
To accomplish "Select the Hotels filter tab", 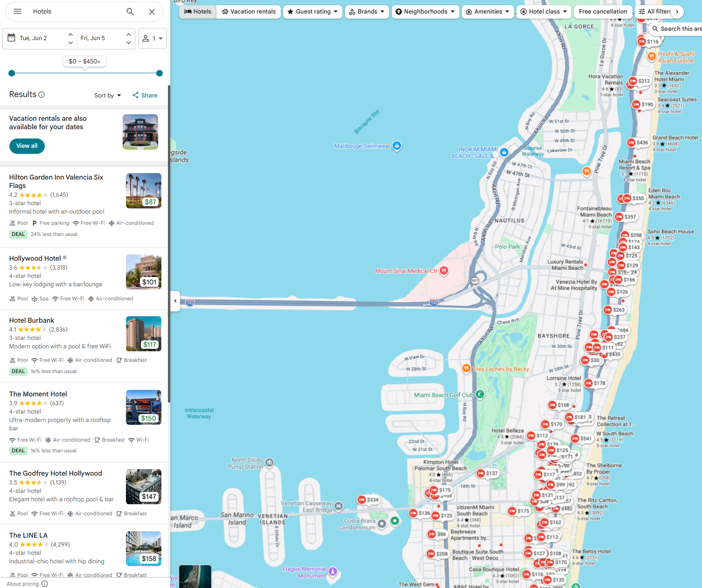I will click(x=198, y=12).
